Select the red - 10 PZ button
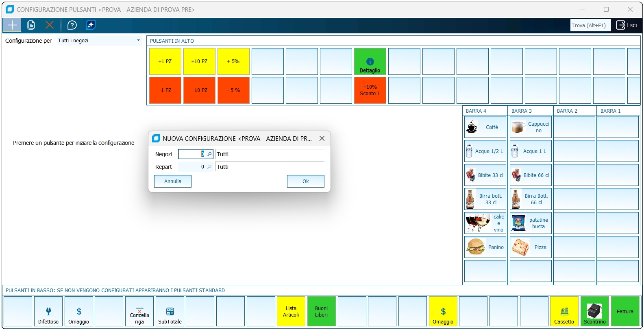This screenshot has height=330, width=644. 199,90
